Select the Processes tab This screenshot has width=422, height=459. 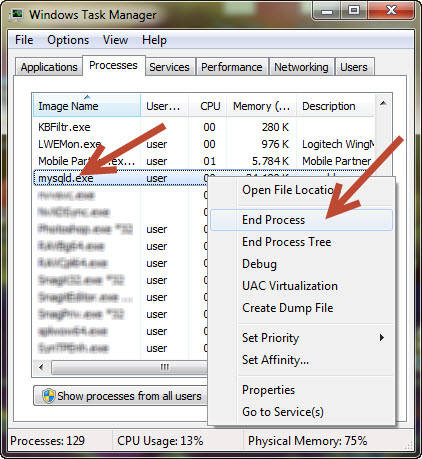tap(113, 65)
